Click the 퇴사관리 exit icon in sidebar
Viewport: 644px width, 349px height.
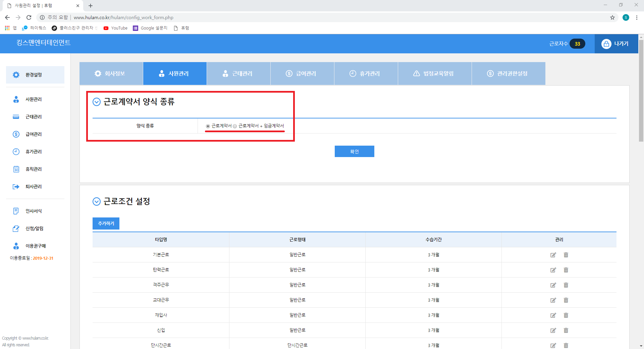click(16, 187)
